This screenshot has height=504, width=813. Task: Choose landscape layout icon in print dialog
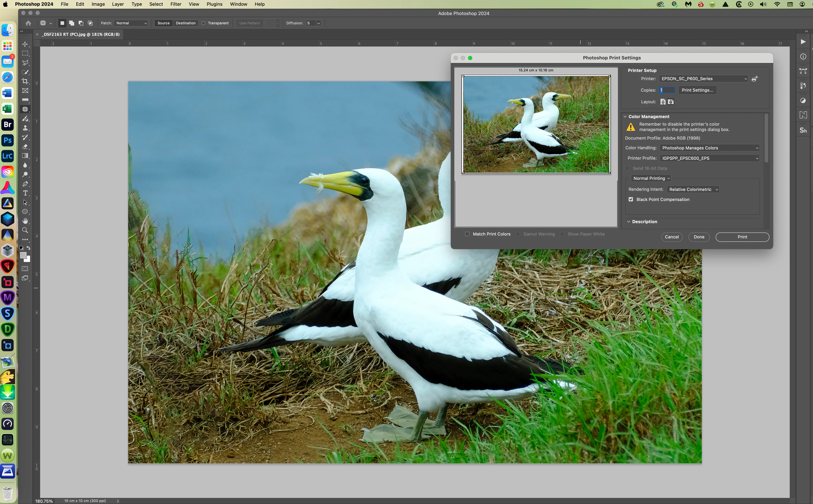pyautogui.click(x=671, y=102)
